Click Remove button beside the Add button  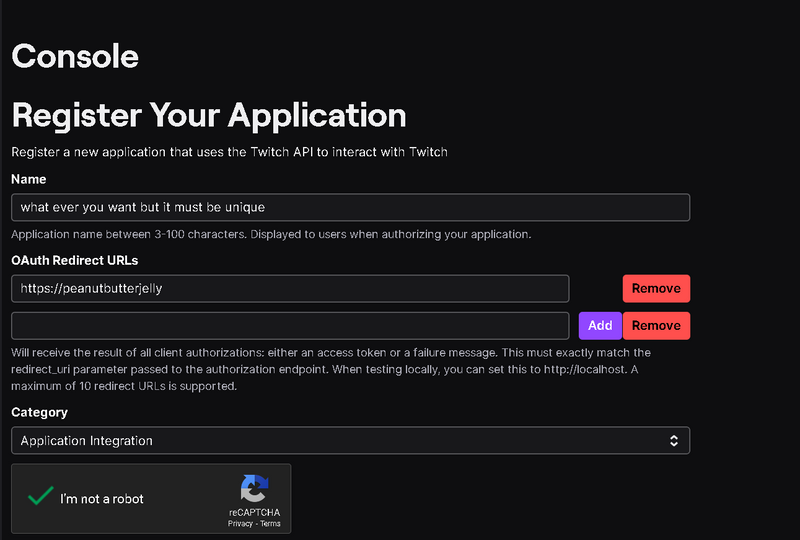tap(656, 325)
